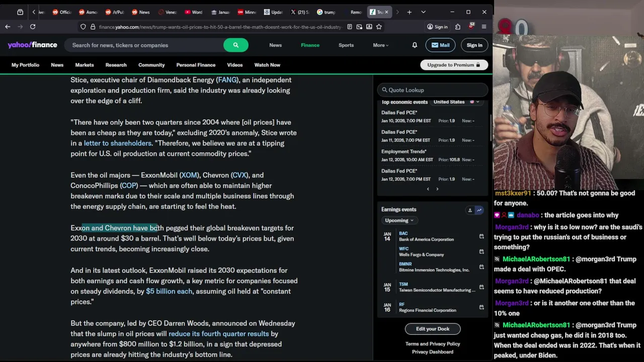Add the WFC earnings date to calendar
This screenshot has width=644, height=362.
(x=481, y=251)
